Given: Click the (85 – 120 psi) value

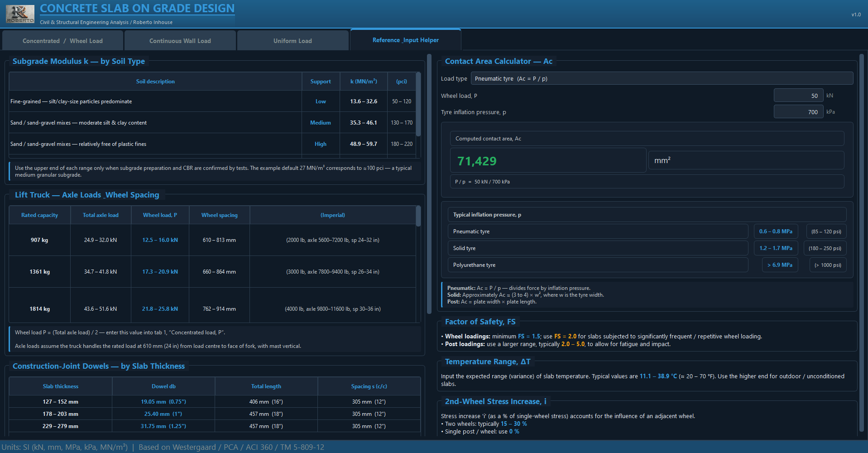Looking at the screenshot, I should (x=826, y=231).
